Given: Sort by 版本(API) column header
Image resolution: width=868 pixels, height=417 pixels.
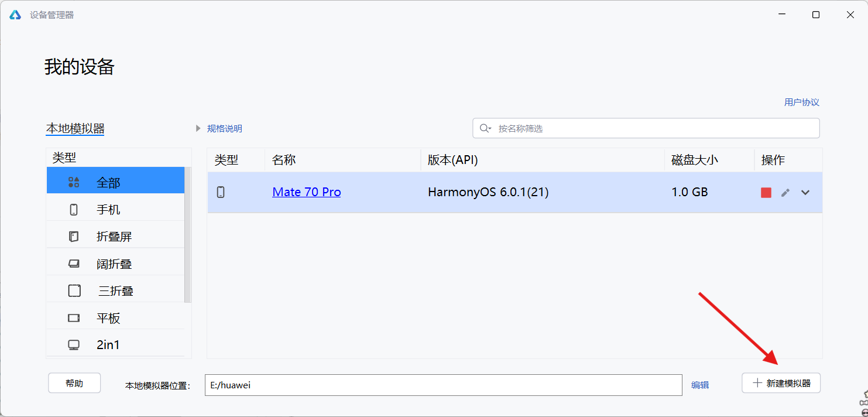Looking at the screenshot, I should click(543, 160).
